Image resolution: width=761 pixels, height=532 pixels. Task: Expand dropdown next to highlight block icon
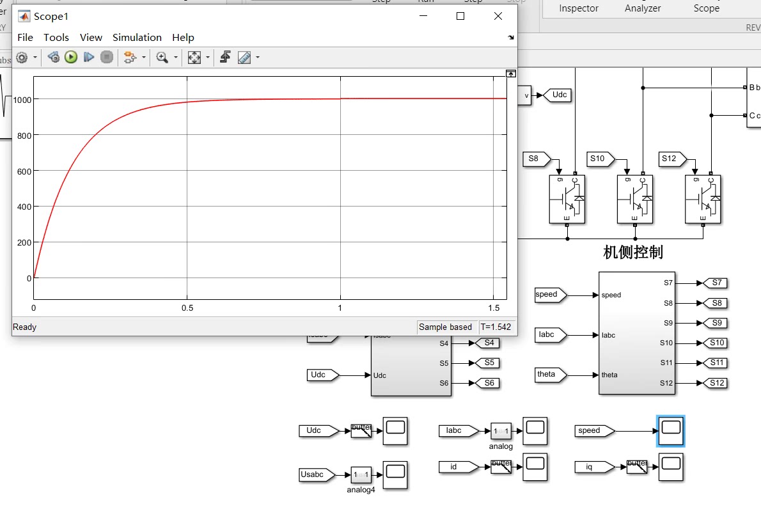pyautogui.click(x=144, y=58)
